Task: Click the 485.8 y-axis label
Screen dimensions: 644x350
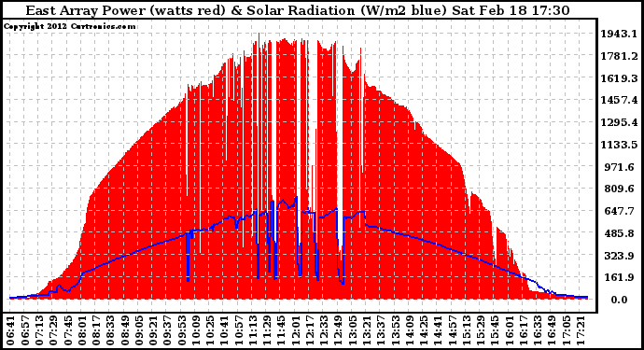Action: coord(620,233)
